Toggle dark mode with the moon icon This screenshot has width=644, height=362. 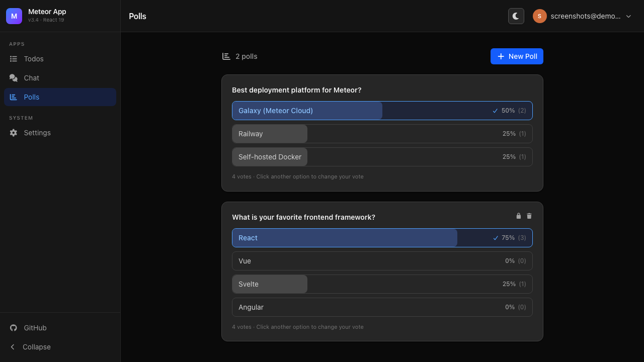point(516,16)
